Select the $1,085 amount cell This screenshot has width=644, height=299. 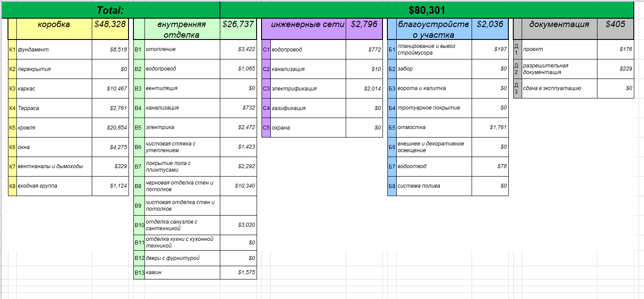[x=238, y=69]
